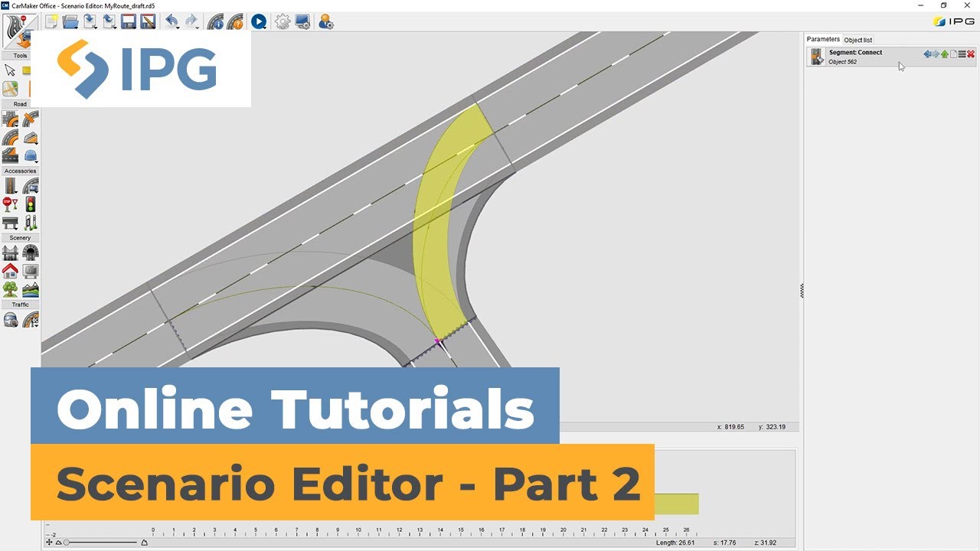Click the Accessories section header
This screenshot has height=551, width=980.
(x=20, y=171)
